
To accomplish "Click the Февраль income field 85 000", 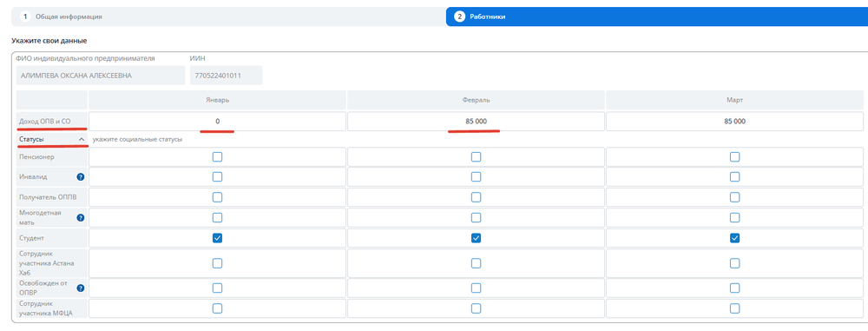I will (476, 122).
